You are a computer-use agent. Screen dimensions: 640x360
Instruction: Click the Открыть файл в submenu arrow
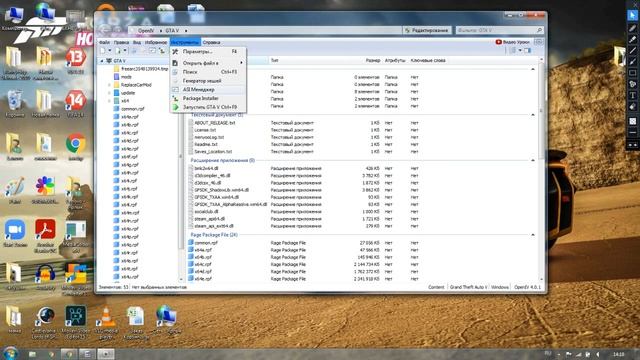coord(241,63)
